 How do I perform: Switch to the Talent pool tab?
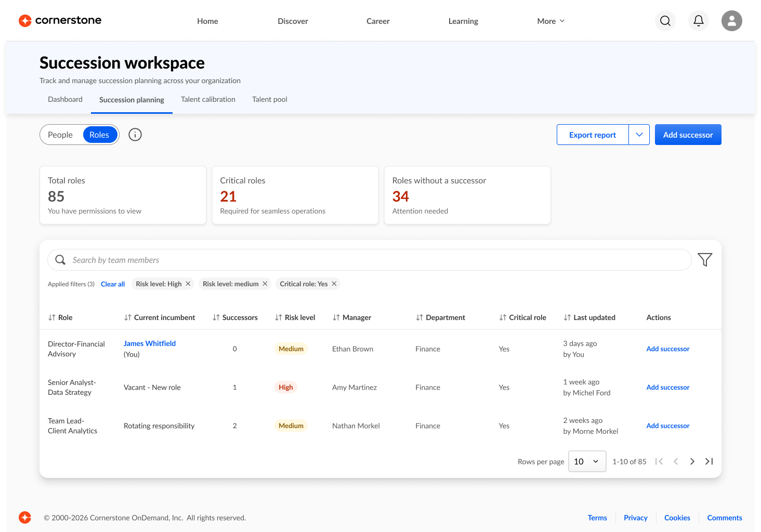[270, 99]
